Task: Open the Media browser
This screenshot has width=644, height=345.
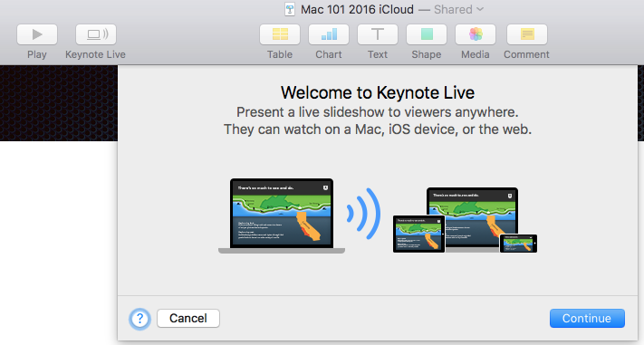Action: [476, 34]
